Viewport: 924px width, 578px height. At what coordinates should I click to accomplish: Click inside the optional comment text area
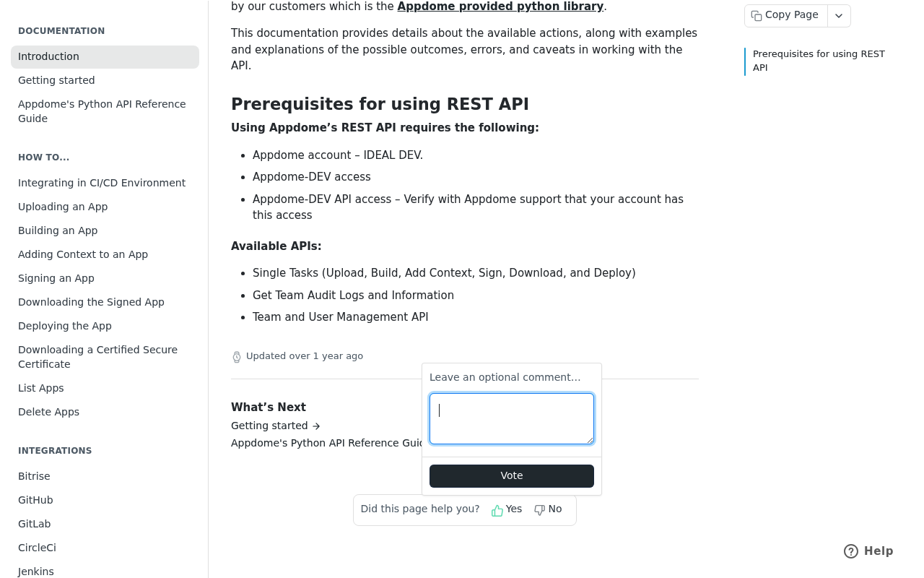click(512, 418)
